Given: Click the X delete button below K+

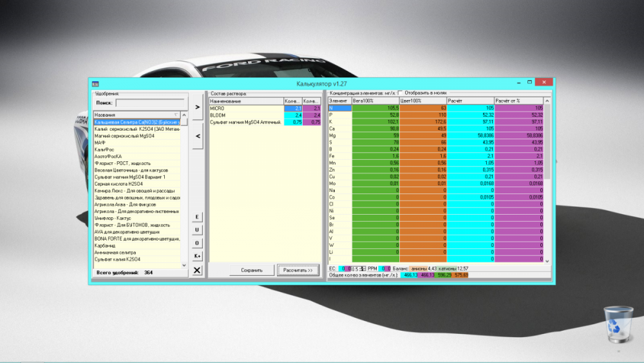Looking at the screenshot, I should [x=197, y=270].
